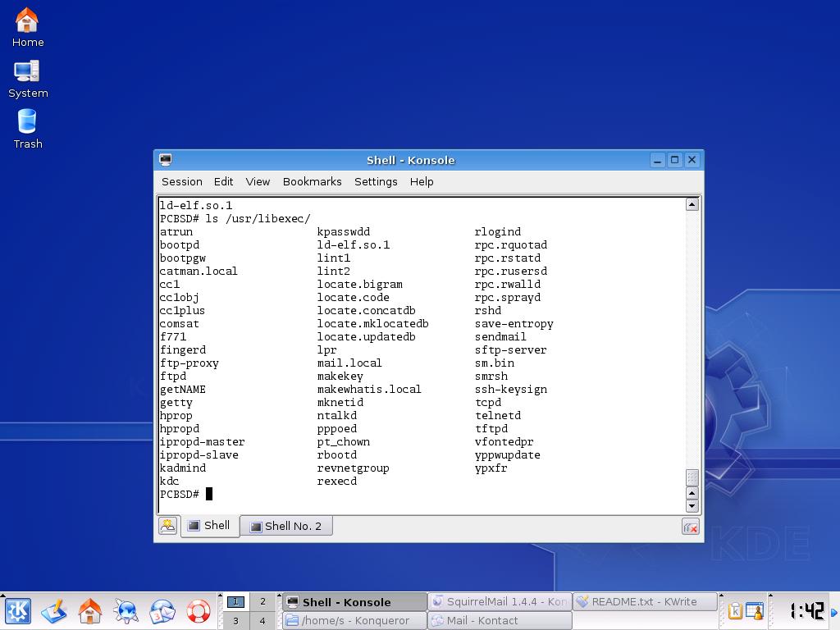
Task: Launch the KWrite editor pencil icon in panel
Action: click(54, 611)
